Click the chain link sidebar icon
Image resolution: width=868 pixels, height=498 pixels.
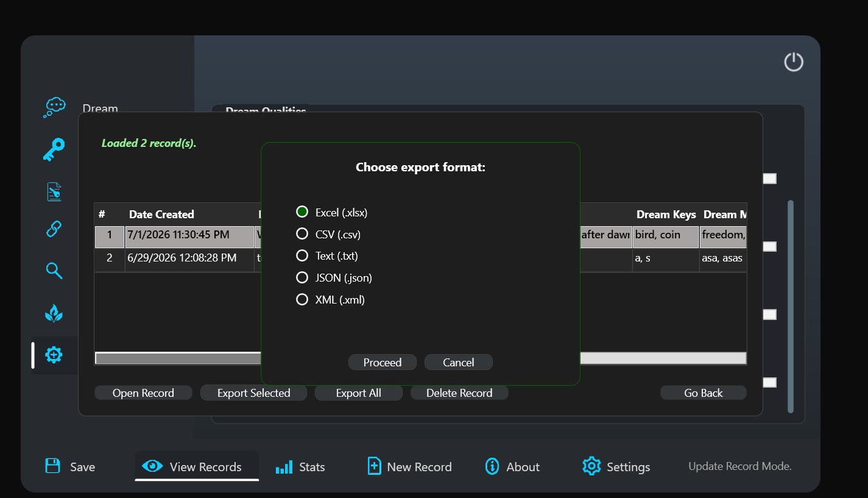(x=54, y=229)
